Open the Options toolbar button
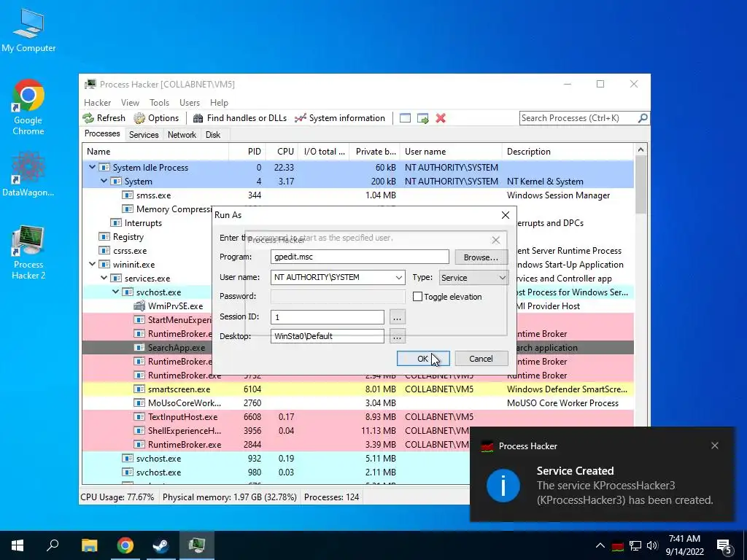This screenshot has width=747, height=560. pos(156,118)
